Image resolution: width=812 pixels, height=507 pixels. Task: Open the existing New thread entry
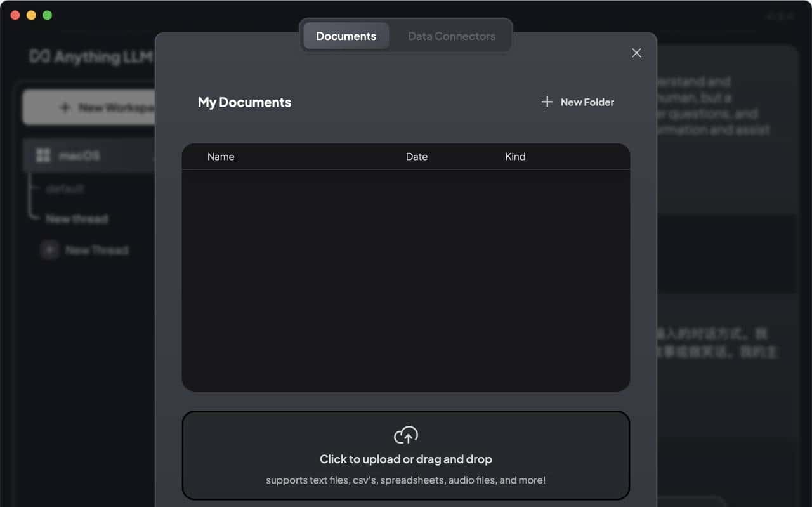77,219
